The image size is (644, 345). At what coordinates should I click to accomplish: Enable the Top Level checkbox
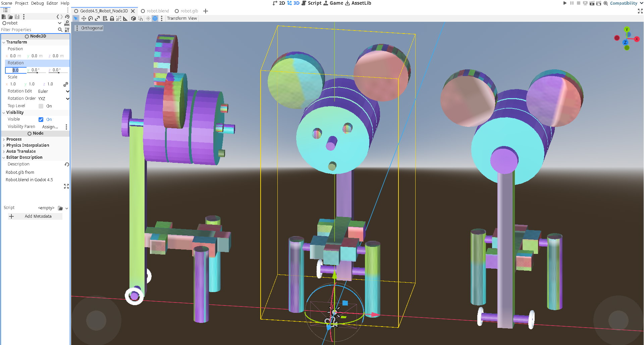click(x=41, y=106)
